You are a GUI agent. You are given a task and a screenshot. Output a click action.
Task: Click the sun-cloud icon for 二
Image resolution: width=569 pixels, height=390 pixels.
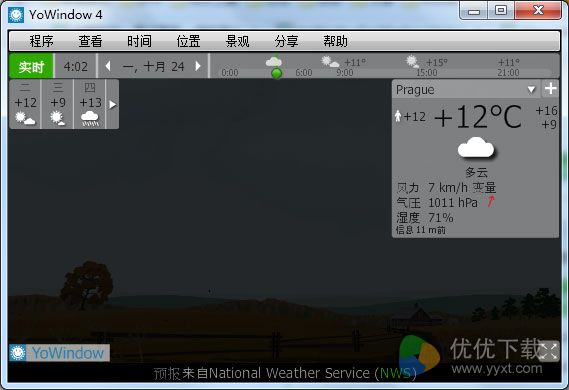pyautogui.click(x=25, y=119)
